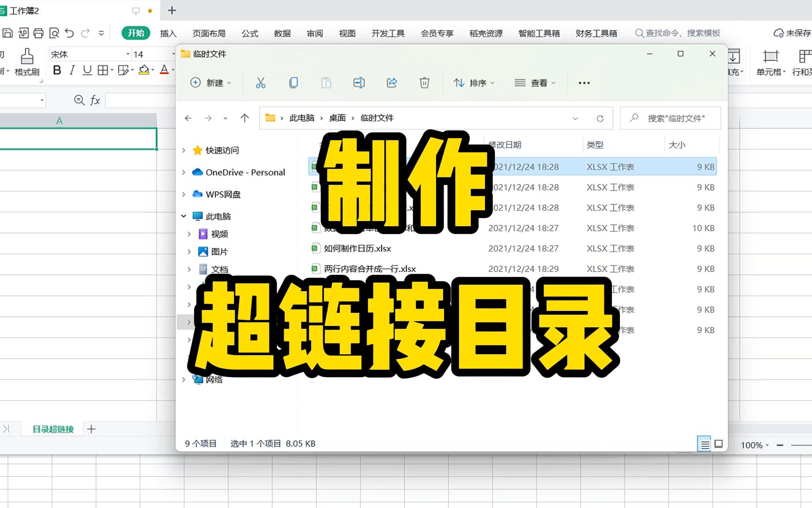The height and width of the screenshot is (508, 812).
Task: Expand WPS网盘 tree node
Action: pos(184,194)
